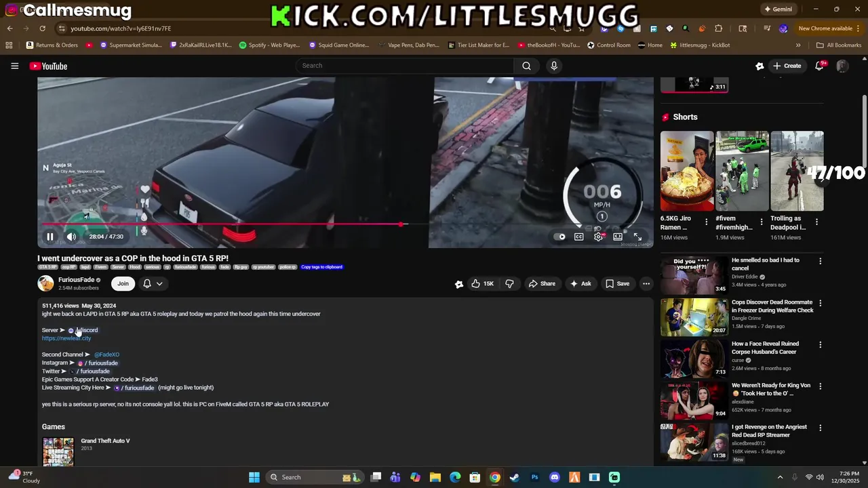Image resolution: width=868 pixels, height=488 pixels.
Task: Open Gemini in Chrome title bar
Action: (778, 9)
